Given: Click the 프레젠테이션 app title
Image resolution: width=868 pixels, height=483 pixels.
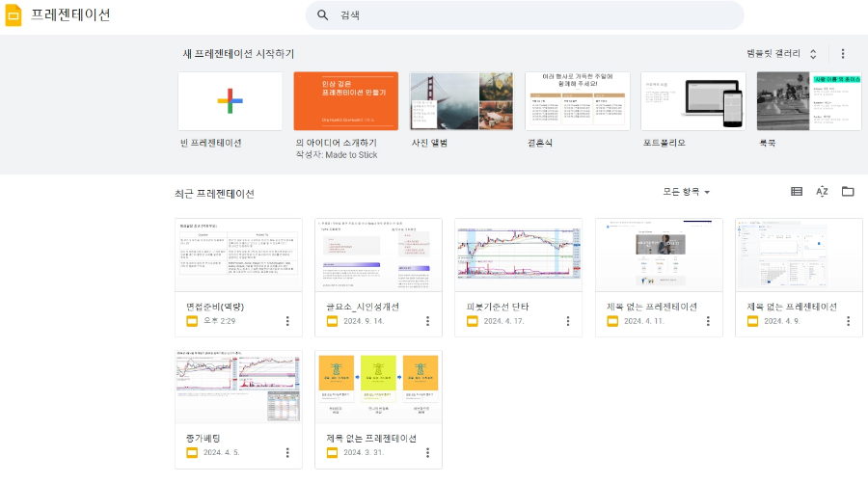Looking at the screenshot, I should pos(70,14).
